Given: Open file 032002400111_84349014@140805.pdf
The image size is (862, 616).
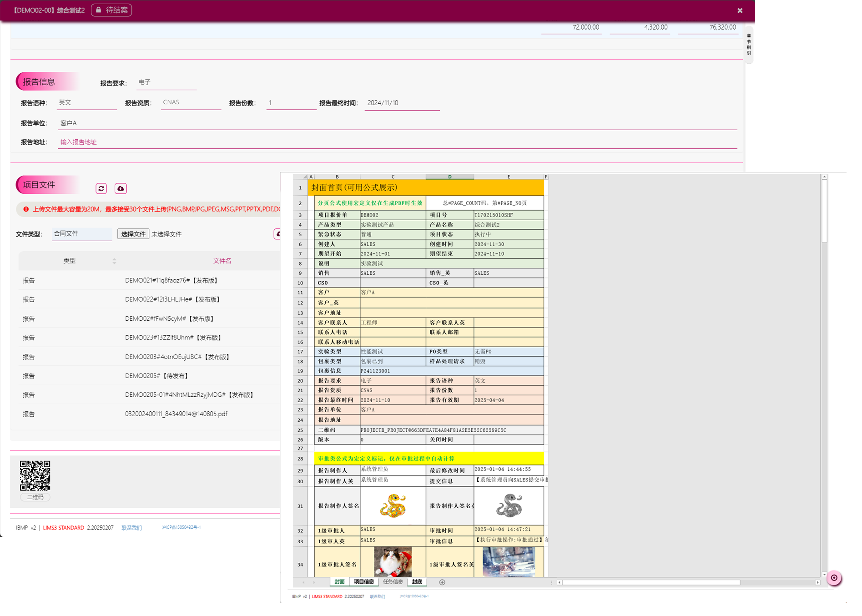Looking at the screenshot, I should (x=176, y=414).
